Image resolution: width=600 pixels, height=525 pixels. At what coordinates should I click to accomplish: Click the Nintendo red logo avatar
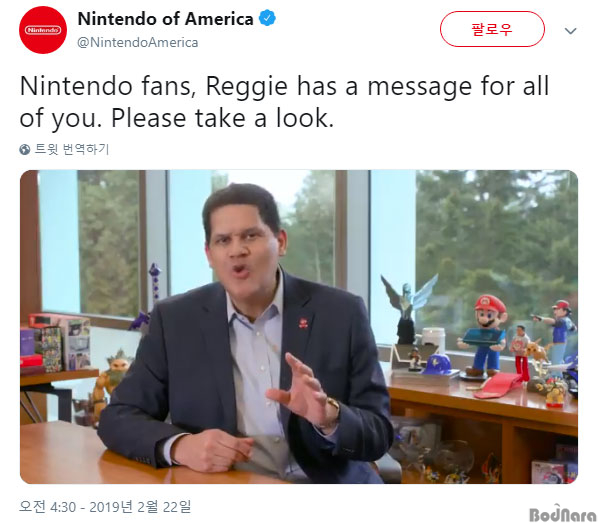[x=43, y=30]
